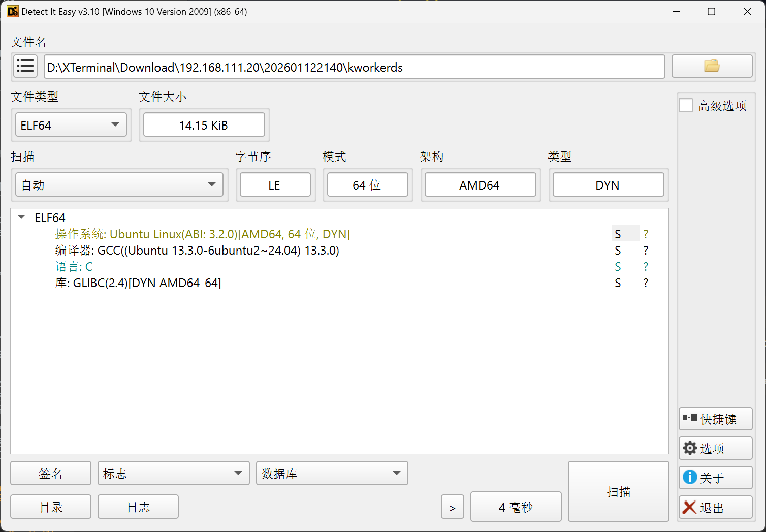Click the question mark for the 库 GLIBC row
This screenshot has height=532, width=766.
click(646, 283)
